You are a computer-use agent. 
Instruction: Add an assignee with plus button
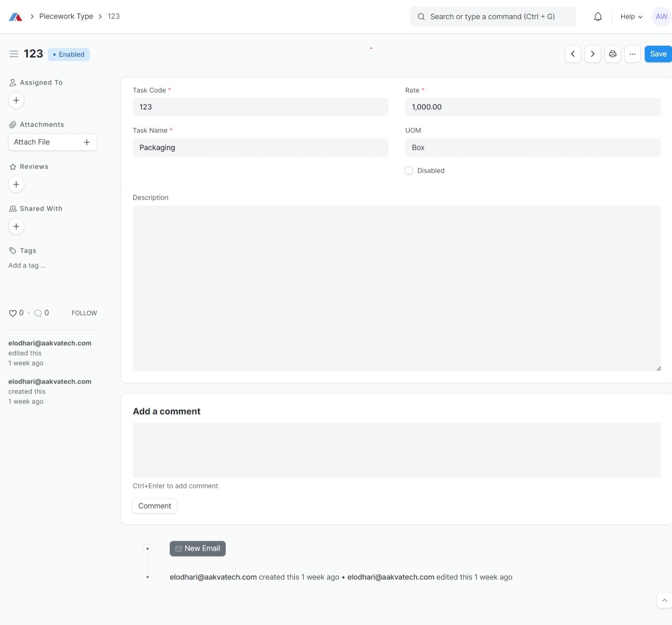(16, 100)
